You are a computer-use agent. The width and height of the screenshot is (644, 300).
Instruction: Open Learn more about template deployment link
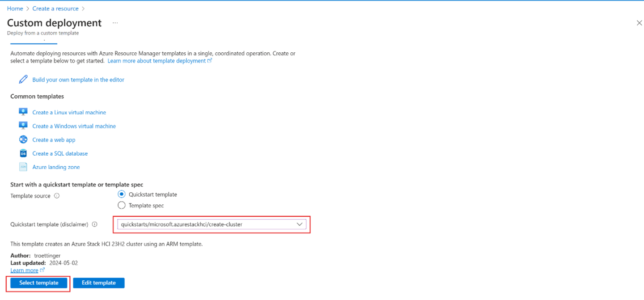157,61
